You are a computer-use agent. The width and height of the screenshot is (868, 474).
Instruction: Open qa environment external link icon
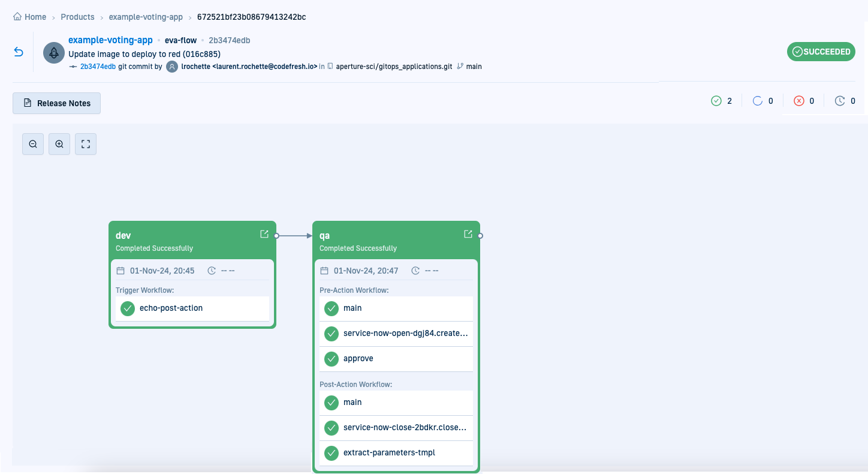[468, 234]
